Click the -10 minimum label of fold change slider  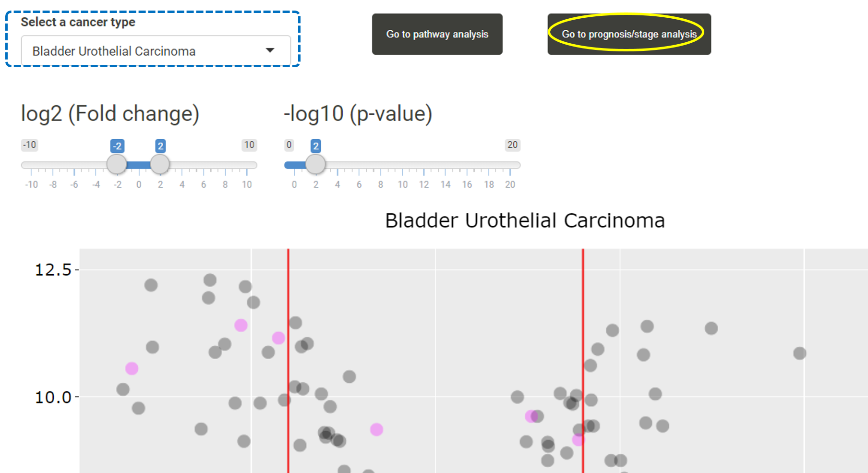click(x=29, y=145)
